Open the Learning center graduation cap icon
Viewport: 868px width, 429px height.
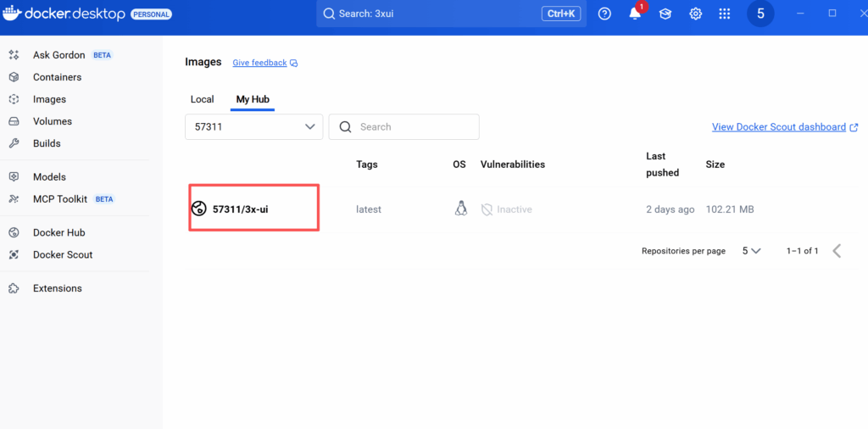point(665,14)
